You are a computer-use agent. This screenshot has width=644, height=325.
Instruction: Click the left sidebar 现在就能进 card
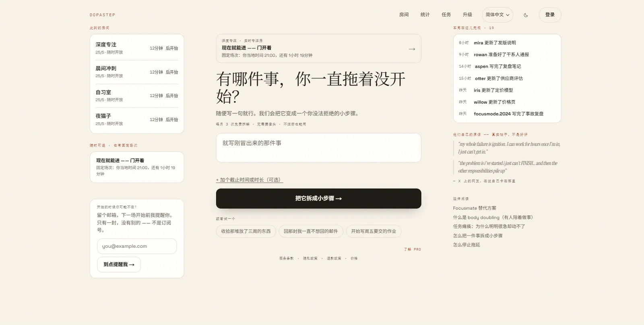pos(137,167)
